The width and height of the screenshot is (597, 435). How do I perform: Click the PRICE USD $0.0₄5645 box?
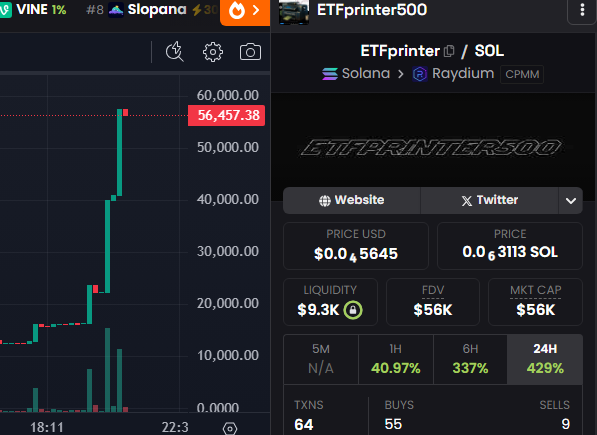click(356, 246)
